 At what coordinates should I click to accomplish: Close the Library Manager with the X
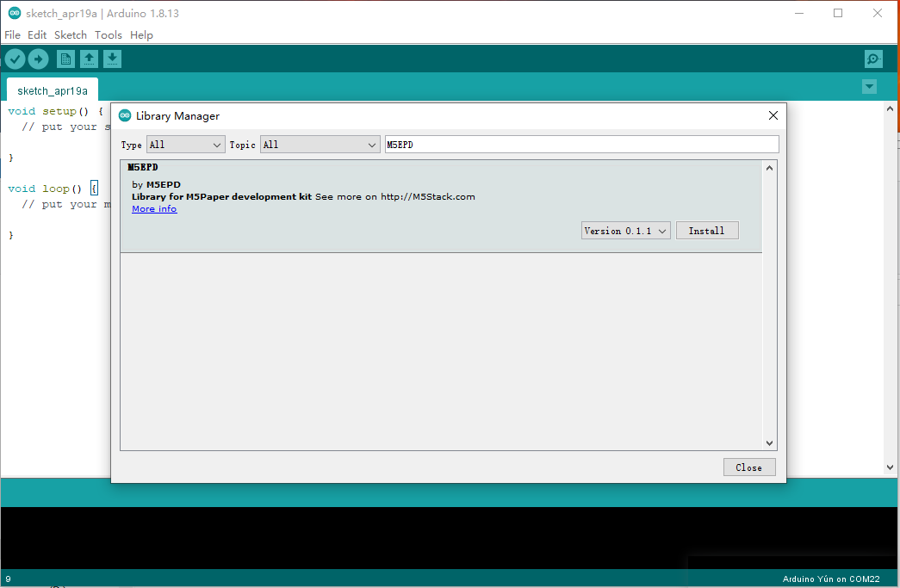point(773,115)
